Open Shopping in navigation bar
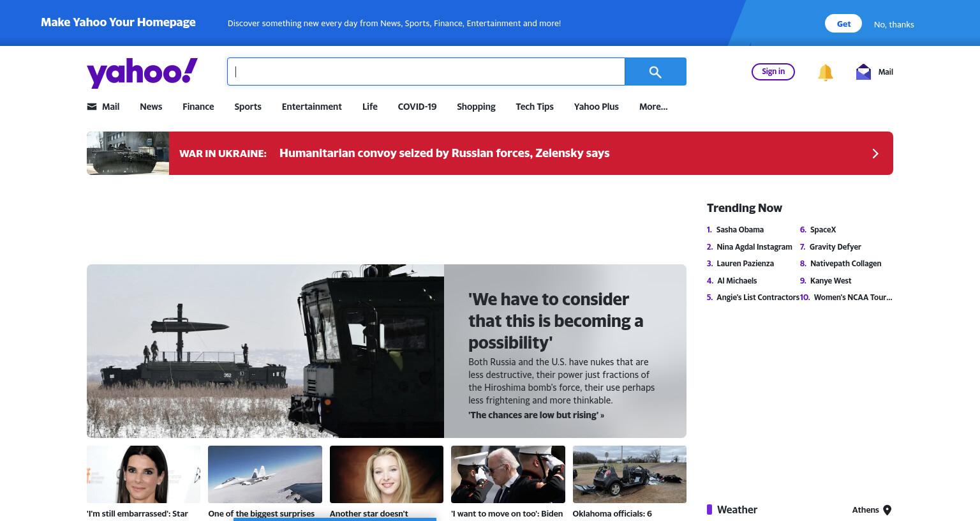 pos(476,107)
